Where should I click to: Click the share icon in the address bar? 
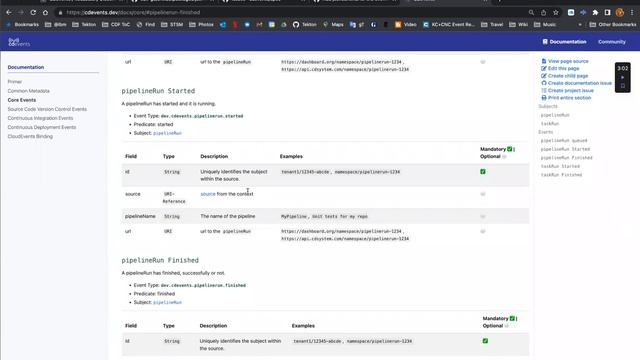coord(543,13)
